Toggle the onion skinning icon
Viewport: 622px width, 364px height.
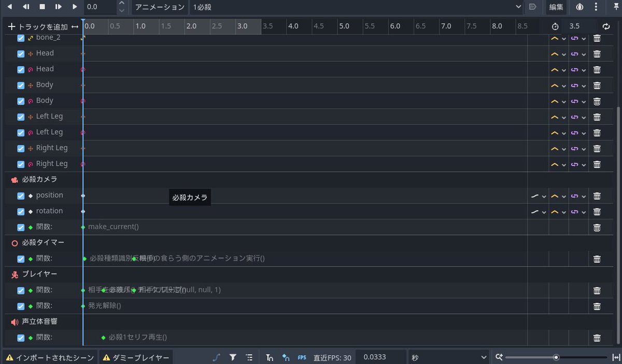click(x=579, y=7)
